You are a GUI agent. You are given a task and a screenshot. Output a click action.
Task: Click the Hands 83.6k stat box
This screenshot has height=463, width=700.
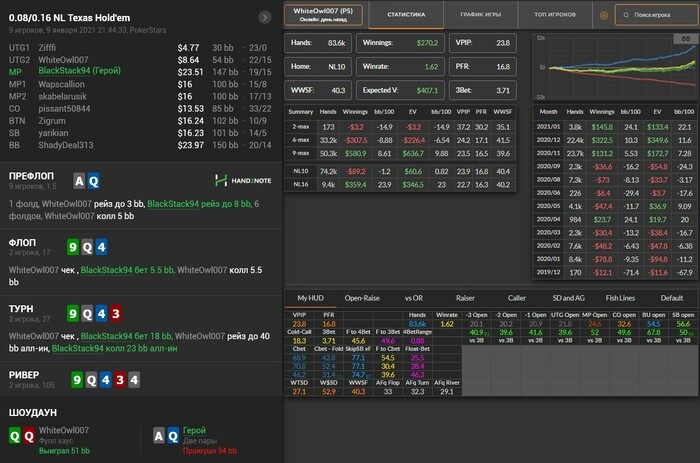(x=318, y=43)
